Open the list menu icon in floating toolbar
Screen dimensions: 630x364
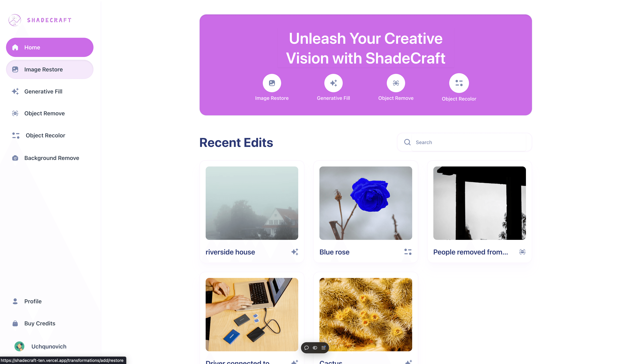(x=323, y=348)
